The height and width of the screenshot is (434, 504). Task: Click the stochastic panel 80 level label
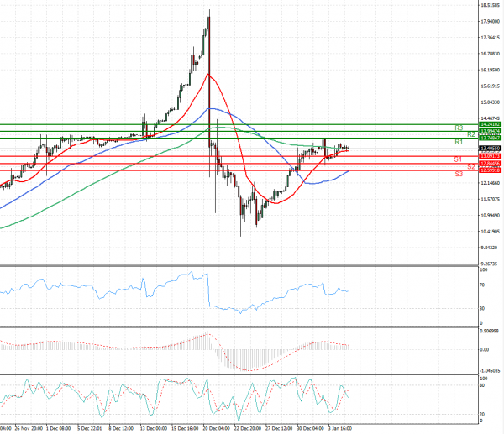coord(482,385)
